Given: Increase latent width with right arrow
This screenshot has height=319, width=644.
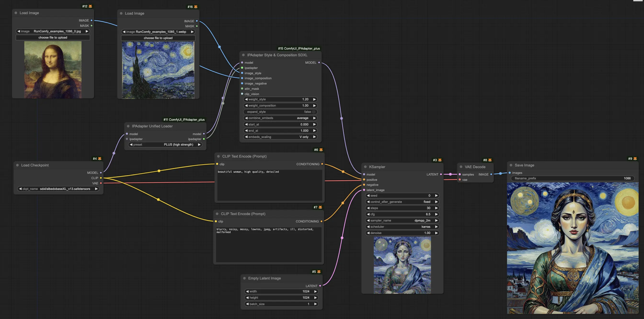Looking at the screenshot, I should (316, 291).
